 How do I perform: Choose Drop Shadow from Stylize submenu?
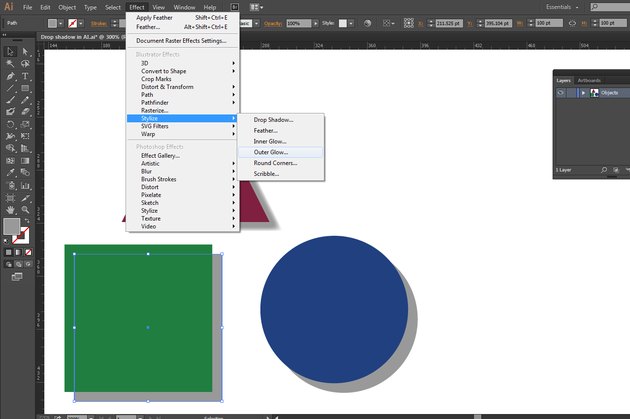tap(280, 120)
